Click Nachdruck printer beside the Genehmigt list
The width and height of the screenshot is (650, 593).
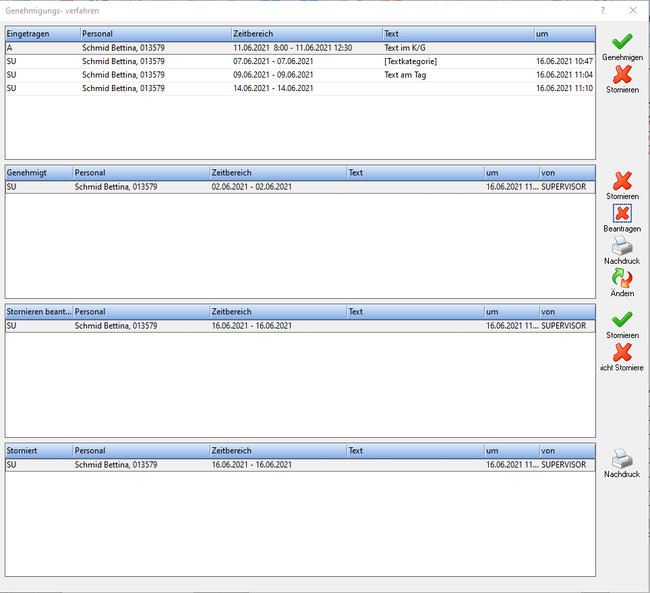622,246
